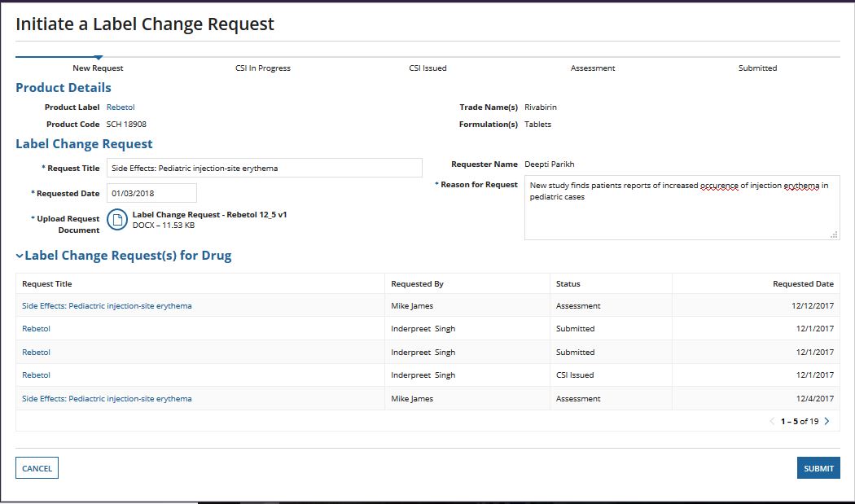Grab the Reason for Request resize handle
The height and width of the screenshot is (504, 855).
834,234
